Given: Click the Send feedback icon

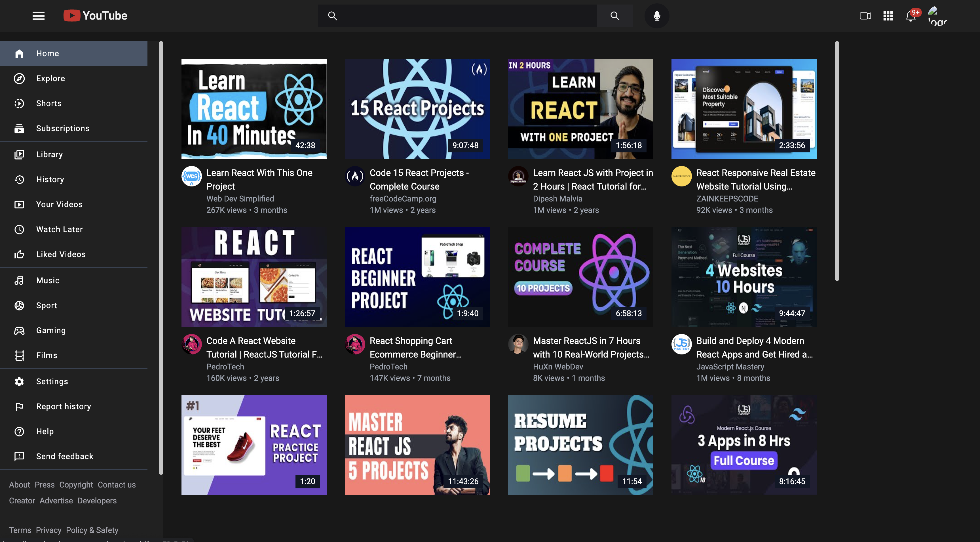Looking at the screenshot, I should point(19,456).
